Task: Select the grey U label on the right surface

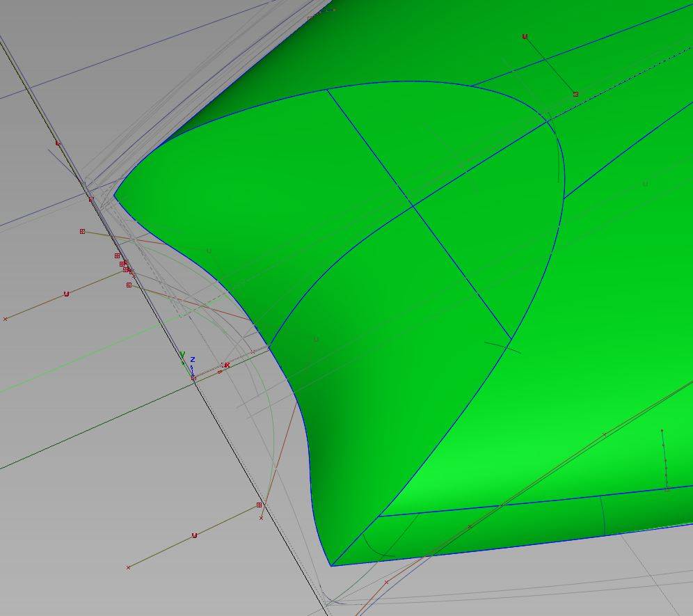Action: coord(645,184)
